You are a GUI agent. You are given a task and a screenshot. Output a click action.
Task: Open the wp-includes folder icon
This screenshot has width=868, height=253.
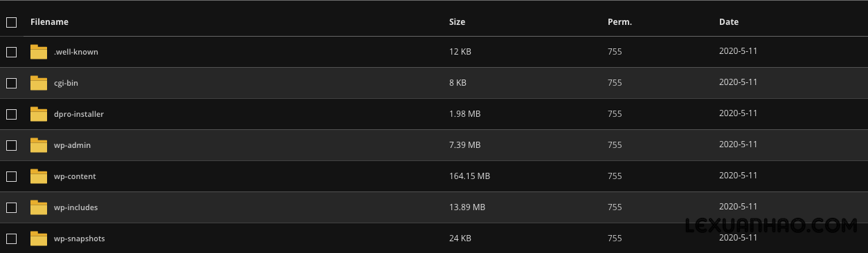click(39, 207)
